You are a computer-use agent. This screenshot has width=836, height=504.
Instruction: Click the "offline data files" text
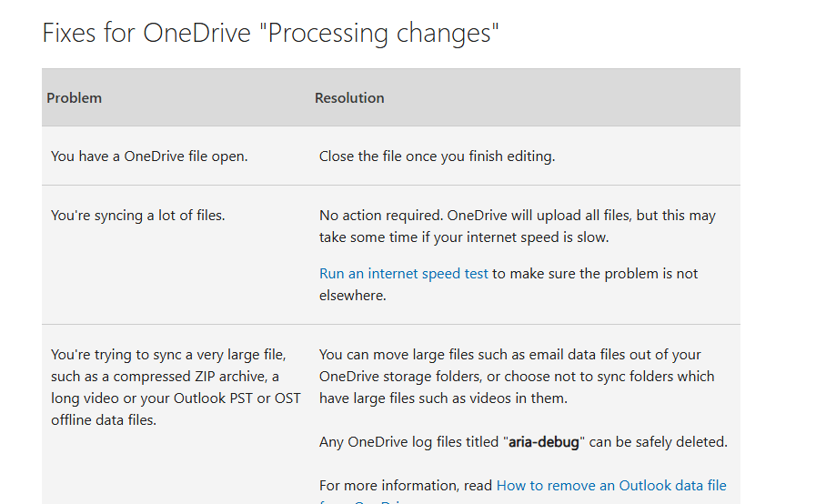[103, 420]
